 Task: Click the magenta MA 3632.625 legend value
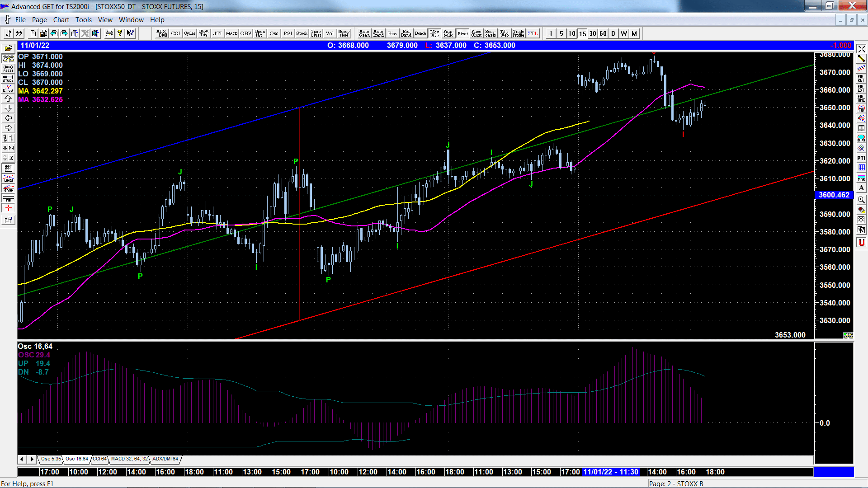tap(47, 100)
